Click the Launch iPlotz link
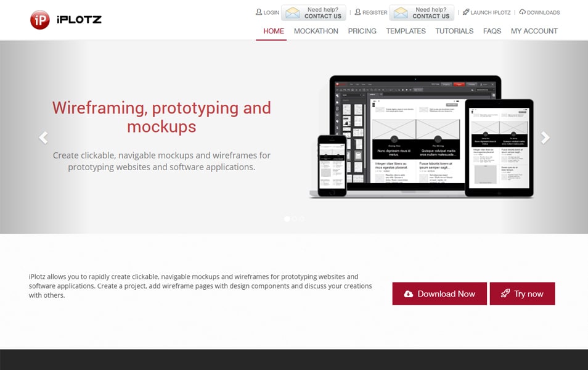Viewport: 588px width, 370px height. coord(486,12)
